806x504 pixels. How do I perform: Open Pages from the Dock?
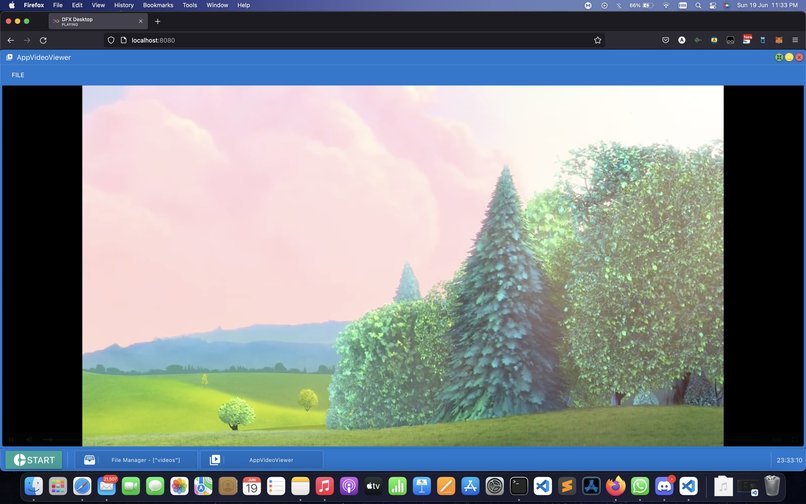pyautogui.click(x=446, y=485)
